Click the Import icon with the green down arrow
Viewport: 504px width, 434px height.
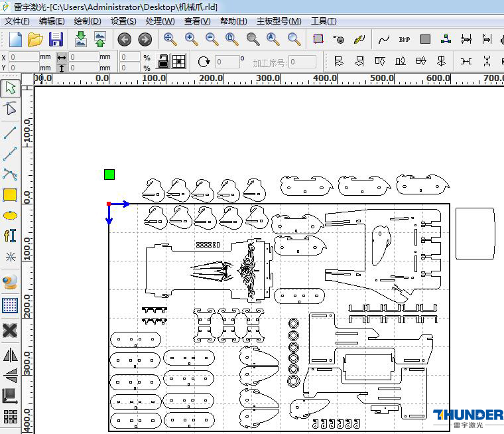click(x=80, y=39)
